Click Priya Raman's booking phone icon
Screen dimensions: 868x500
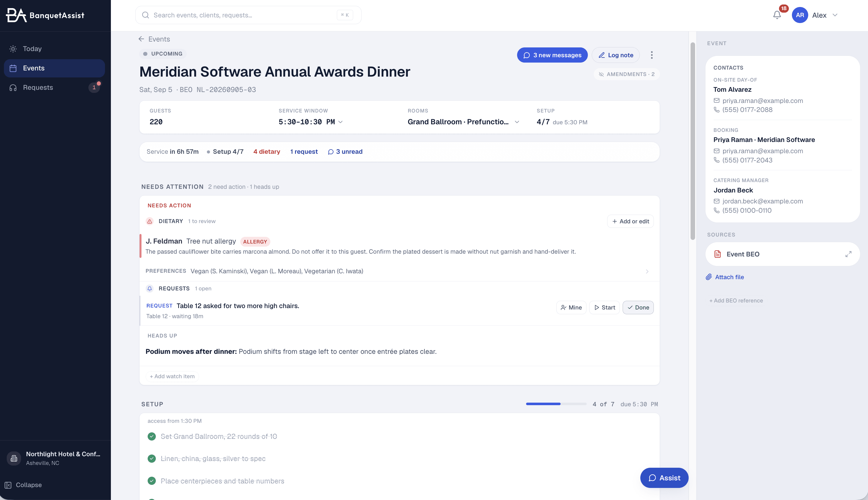[x=716, y=160]
